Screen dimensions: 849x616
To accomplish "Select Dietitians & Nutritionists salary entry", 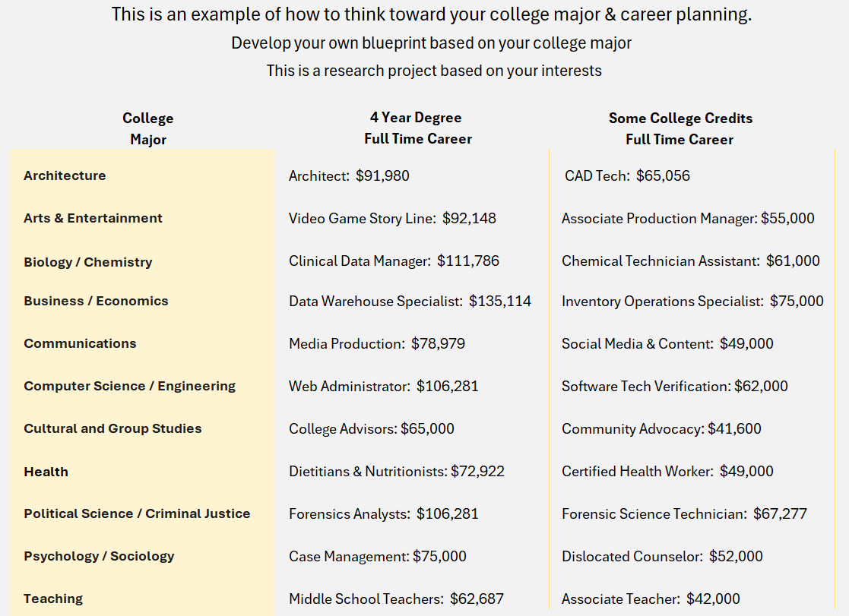I will 396,471.
